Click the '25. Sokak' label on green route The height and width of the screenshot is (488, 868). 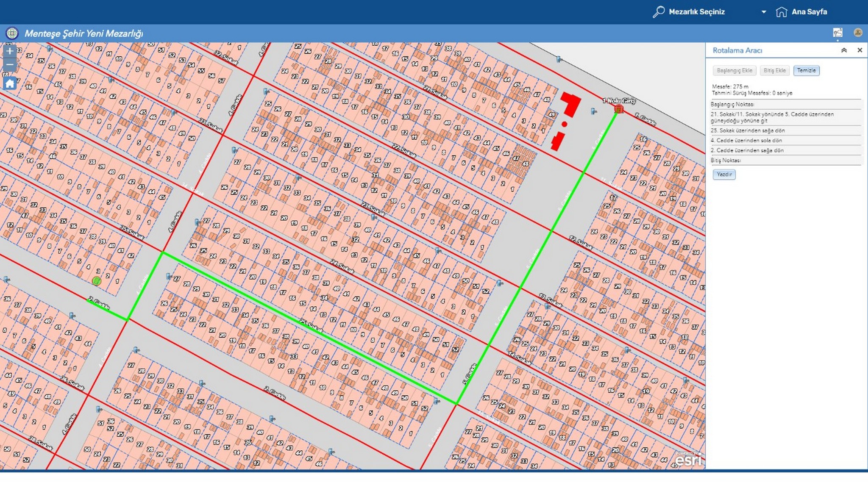[x=311, y=325]
